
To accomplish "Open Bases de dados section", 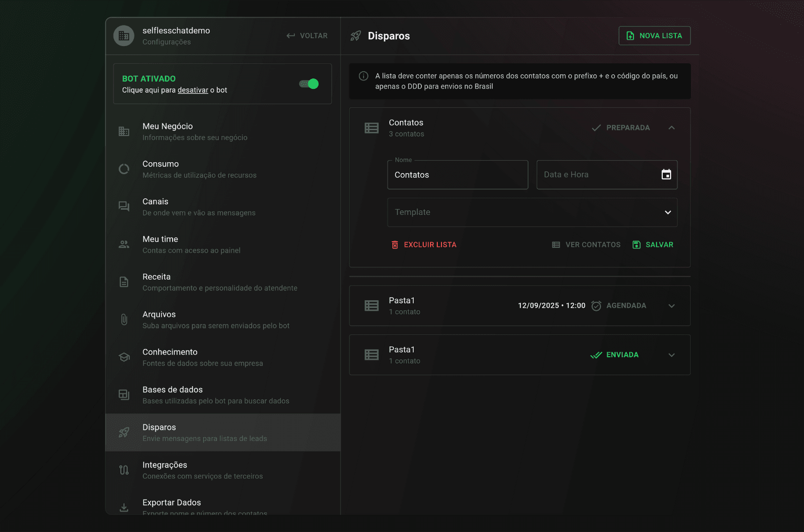I will coord(223,395).
